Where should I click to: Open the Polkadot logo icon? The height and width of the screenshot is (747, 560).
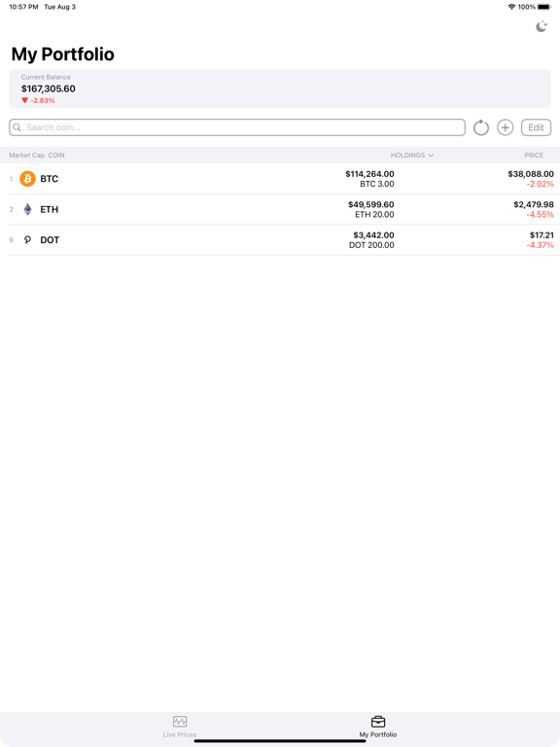[27, 239]
